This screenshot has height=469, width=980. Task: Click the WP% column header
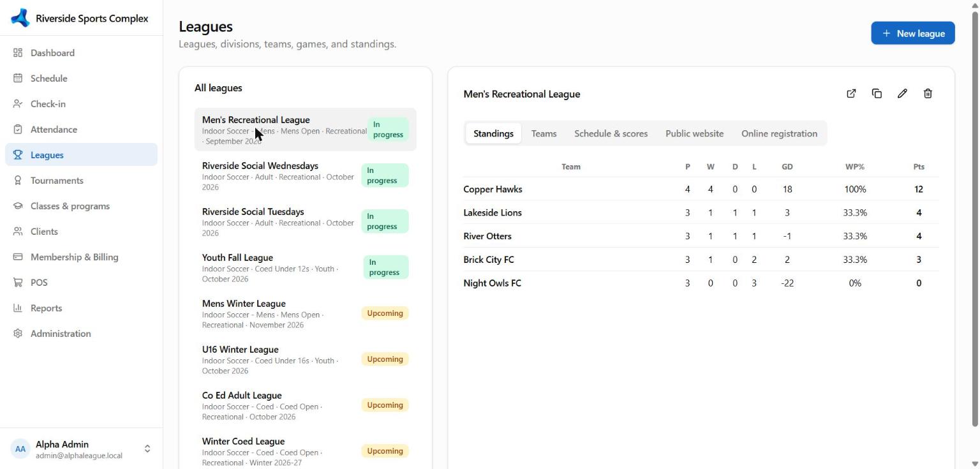pos(855,167)
